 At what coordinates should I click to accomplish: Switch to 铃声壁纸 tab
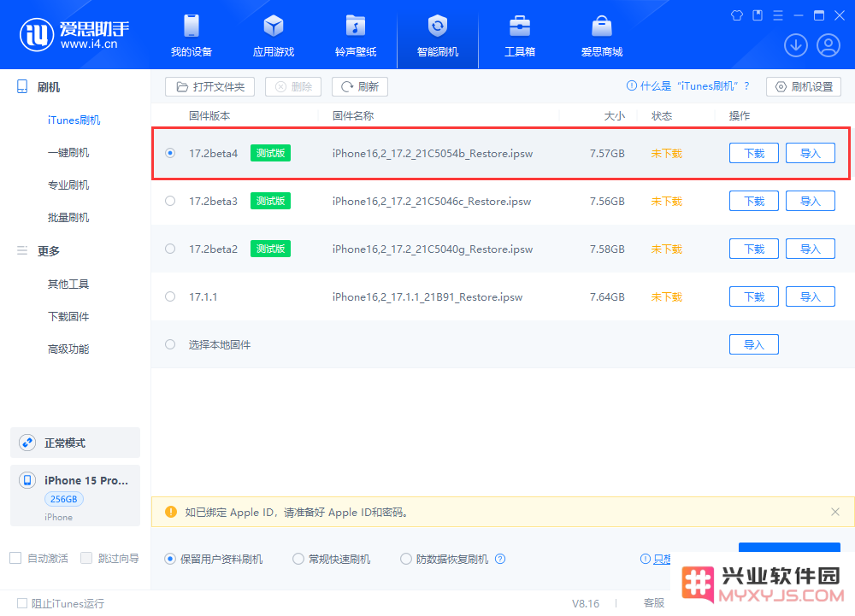[356, 35]
